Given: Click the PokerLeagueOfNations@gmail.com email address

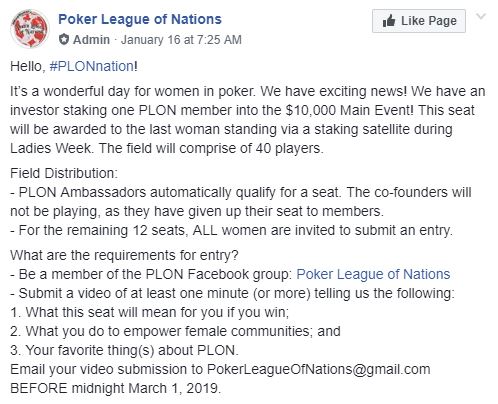Looking at the screenshot, I should point(318,369).
